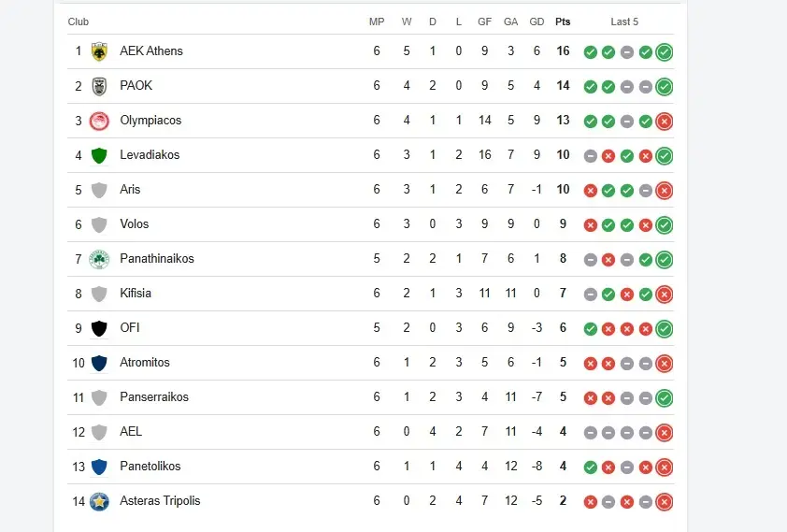The width and height of the screenshot is (787, 532).
Task: Click the Club column header
Action: (x=79, y=22)
